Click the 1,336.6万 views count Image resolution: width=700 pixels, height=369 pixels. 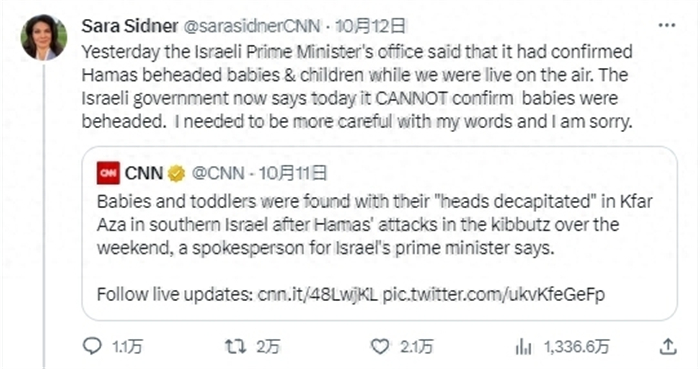[577, 347]
